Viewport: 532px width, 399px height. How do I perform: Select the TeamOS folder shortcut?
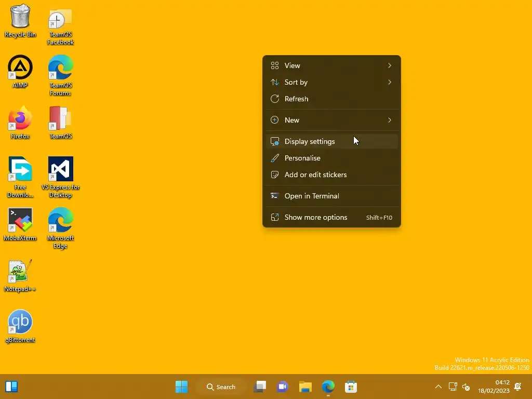coord(60,123)
